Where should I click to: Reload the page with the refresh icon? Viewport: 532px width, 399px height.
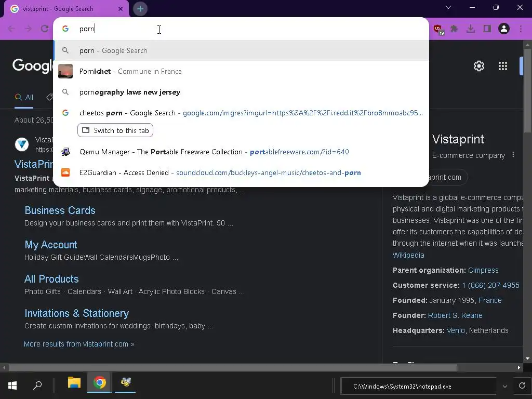pos(45,29)
